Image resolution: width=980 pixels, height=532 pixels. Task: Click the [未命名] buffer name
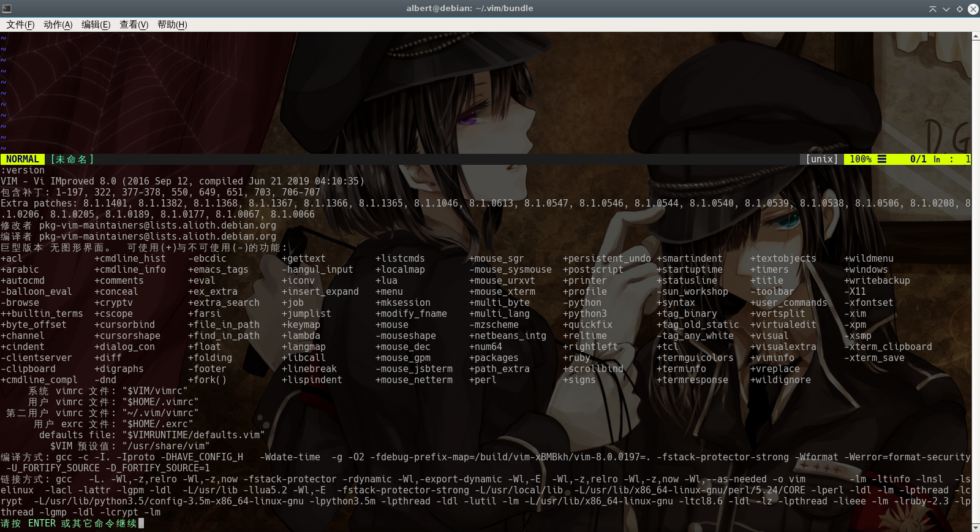click(x=72, y=159)
